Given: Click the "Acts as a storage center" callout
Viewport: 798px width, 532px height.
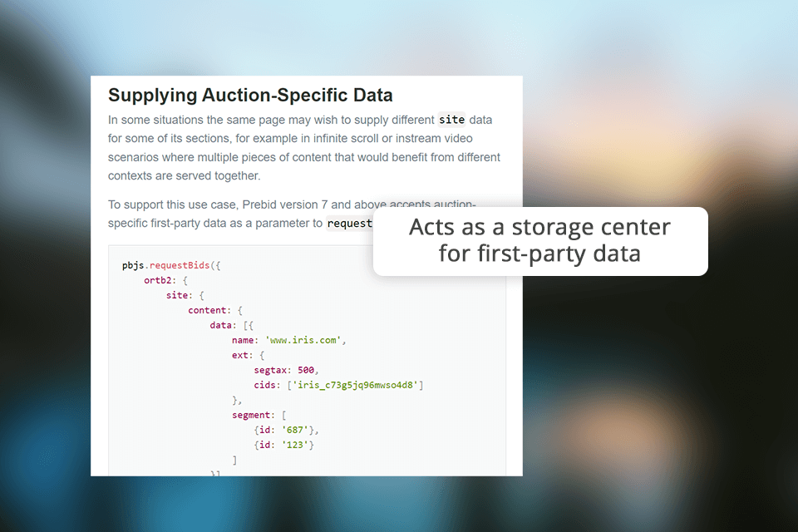Looking at the screenshot, I should pos(539,227).
